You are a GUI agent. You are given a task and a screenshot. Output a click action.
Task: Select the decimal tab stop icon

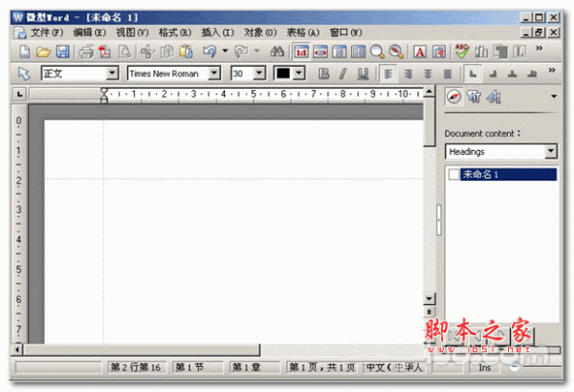pos(532,75)
